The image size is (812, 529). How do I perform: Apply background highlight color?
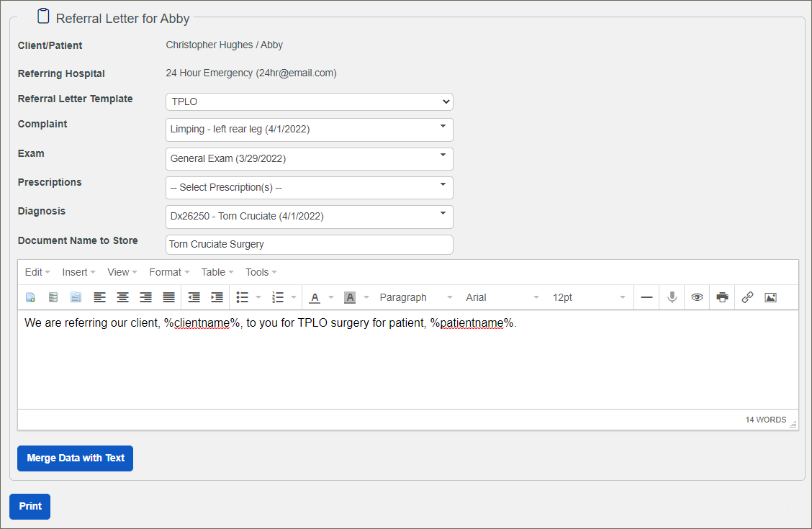click(350, 298)
